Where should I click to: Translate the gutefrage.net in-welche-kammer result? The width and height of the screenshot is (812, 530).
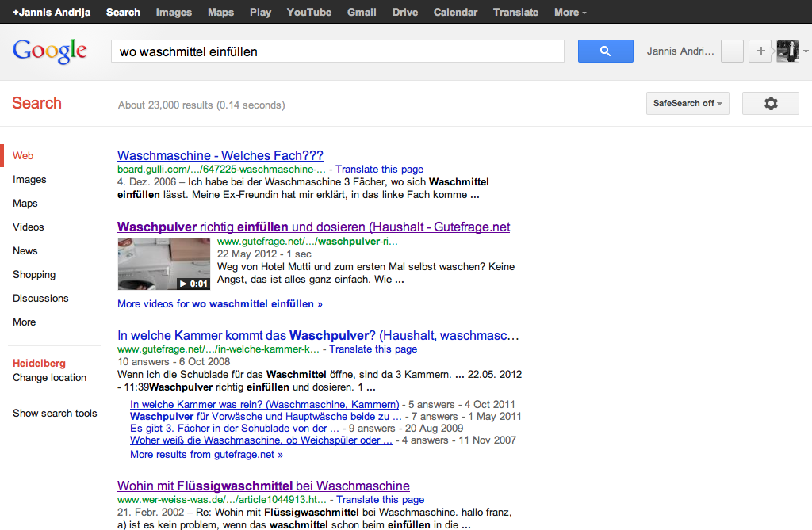tap(373, 349)
